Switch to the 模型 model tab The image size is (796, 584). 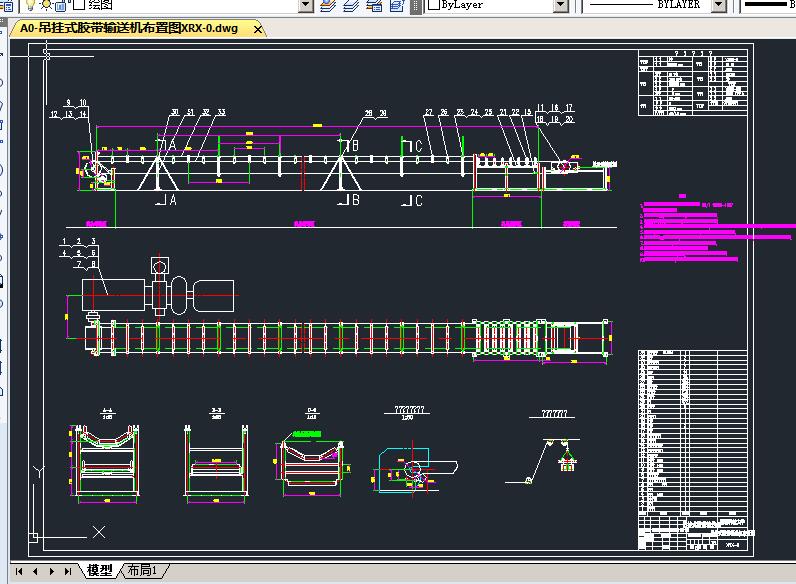pyautogui.click(x=100, y=570)
